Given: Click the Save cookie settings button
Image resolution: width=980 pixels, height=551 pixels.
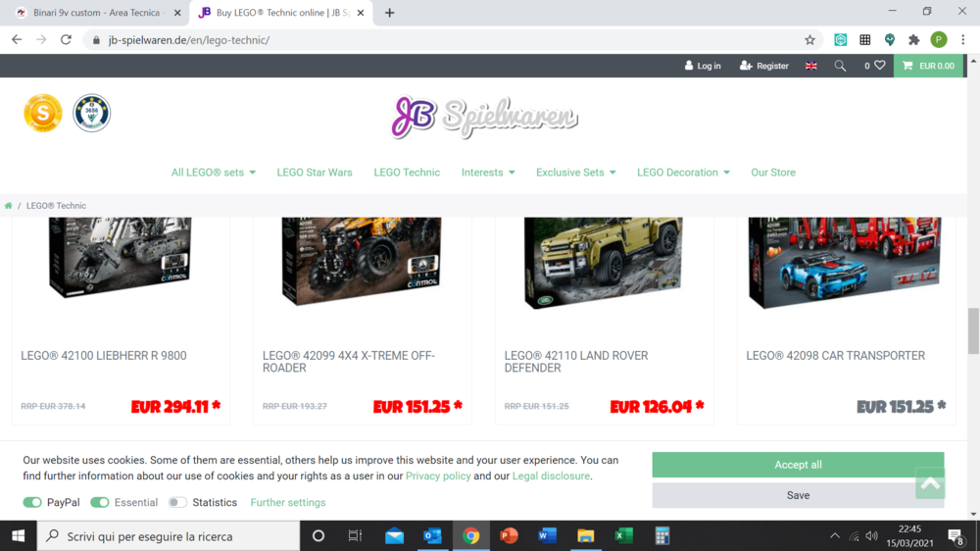Looking at the screenshot, I should 798,495.
